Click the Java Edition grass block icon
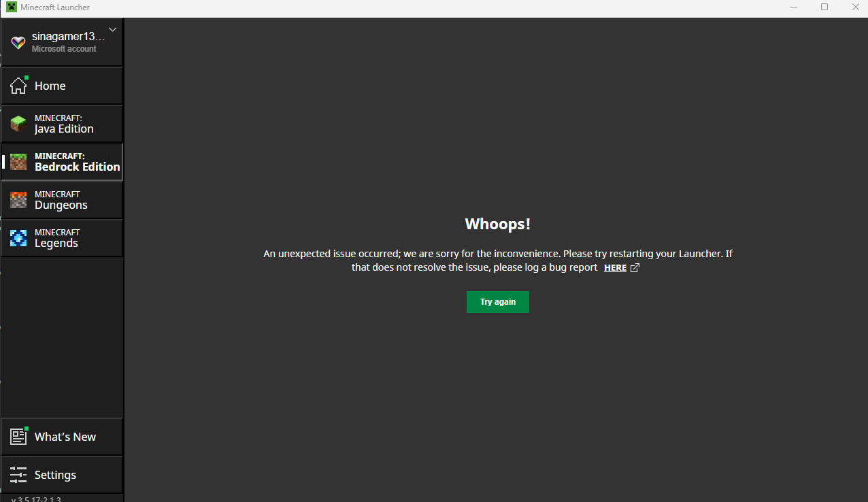This screenshot has width=868, height=502. [18, 124]
